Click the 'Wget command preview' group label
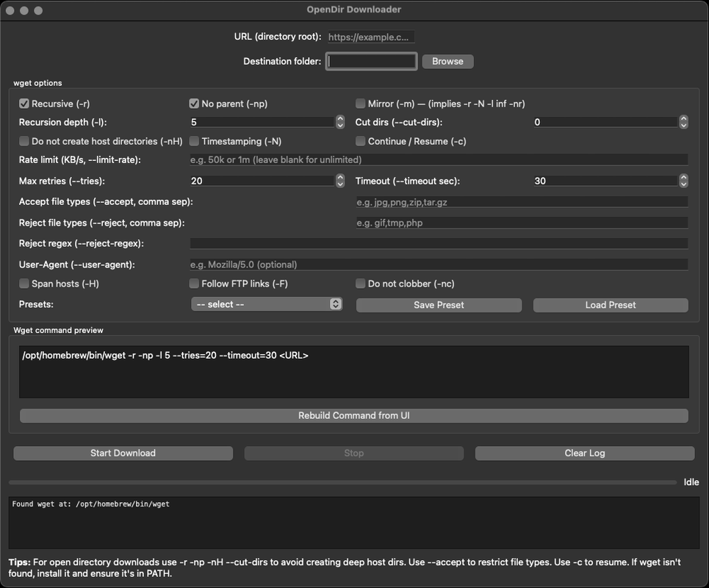 click(x=58, y=330)
